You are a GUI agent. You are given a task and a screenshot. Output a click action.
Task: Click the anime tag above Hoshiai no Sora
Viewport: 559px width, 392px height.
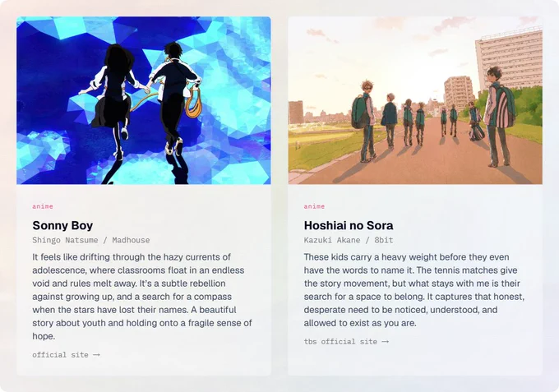pos(314,206)
